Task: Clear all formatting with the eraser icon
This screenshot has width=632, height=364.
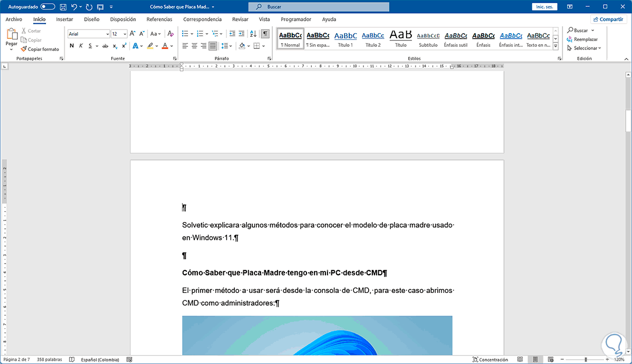Action: [171, 34]
